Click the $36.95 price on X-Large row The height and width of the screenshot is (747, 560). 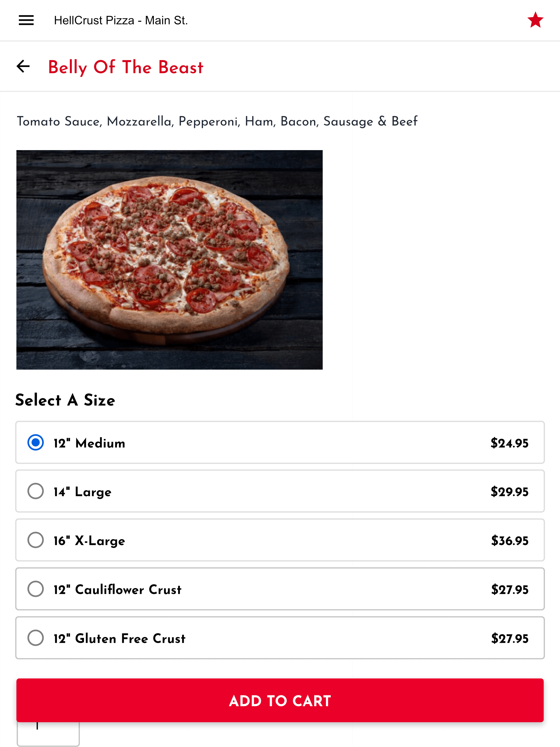click(x=509, y=541)
